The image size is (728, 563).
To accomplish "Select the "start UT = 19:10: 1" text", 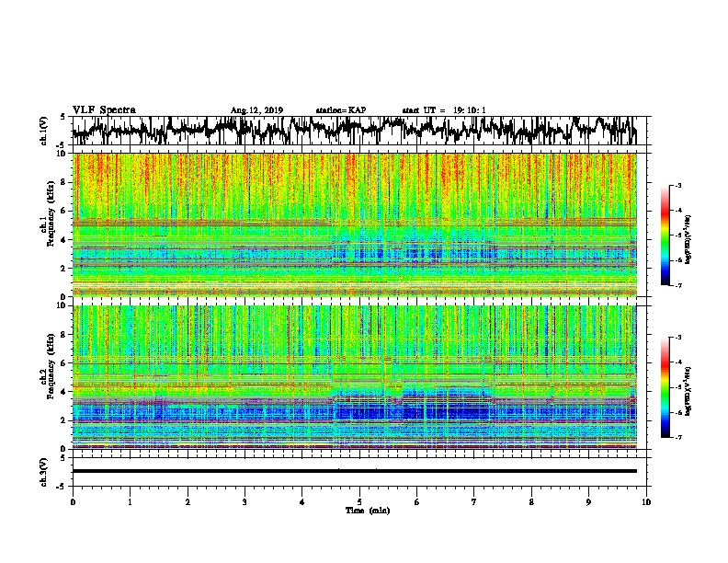I will (444, 110).
